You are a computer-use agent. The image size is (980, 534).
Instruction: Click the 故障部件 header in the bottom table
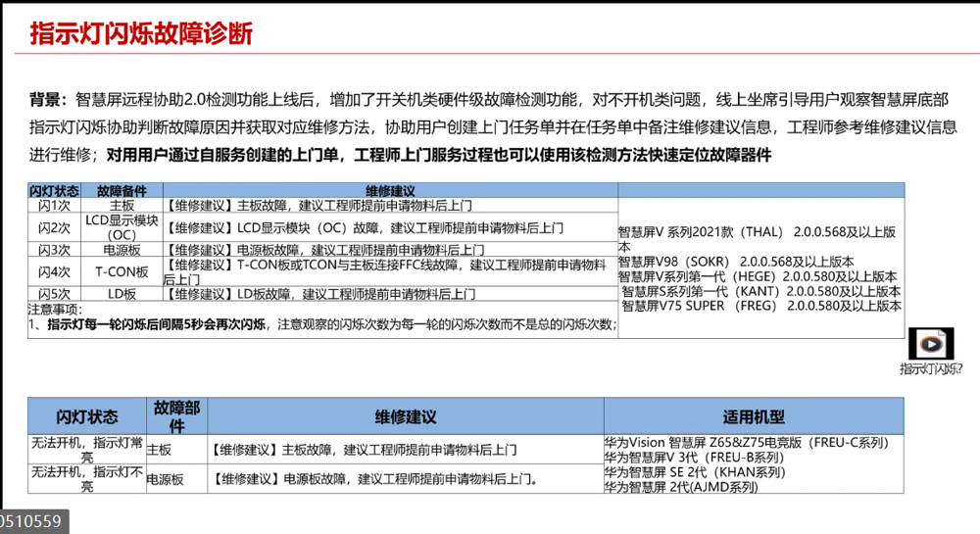(x=176, y=416)
